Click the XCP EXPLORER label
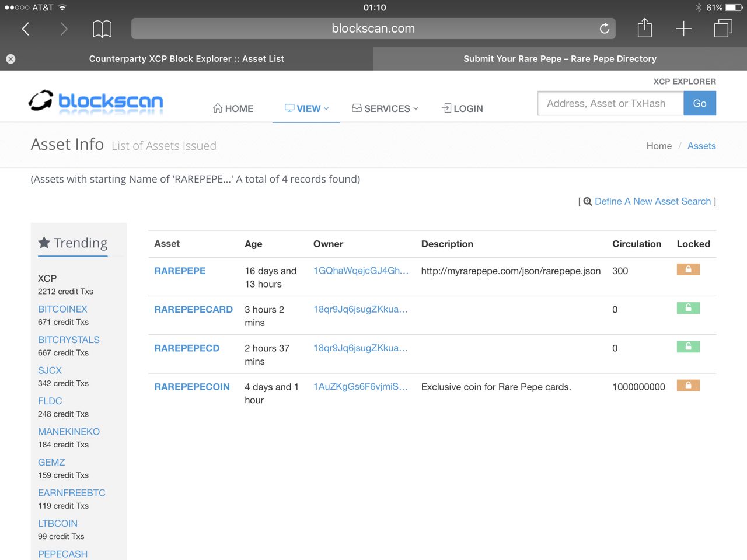 685,82
